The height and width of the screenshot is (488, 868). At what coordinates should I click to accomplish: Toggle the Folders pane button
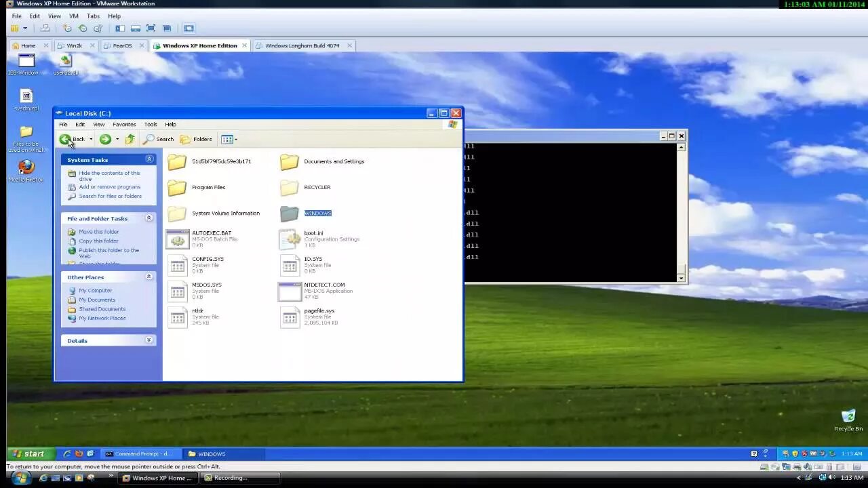(x=196, y=139)
